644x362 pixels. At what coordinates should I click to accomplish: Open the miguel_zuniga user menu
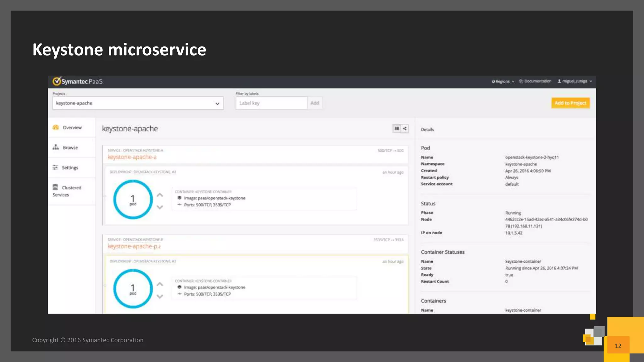575,81
